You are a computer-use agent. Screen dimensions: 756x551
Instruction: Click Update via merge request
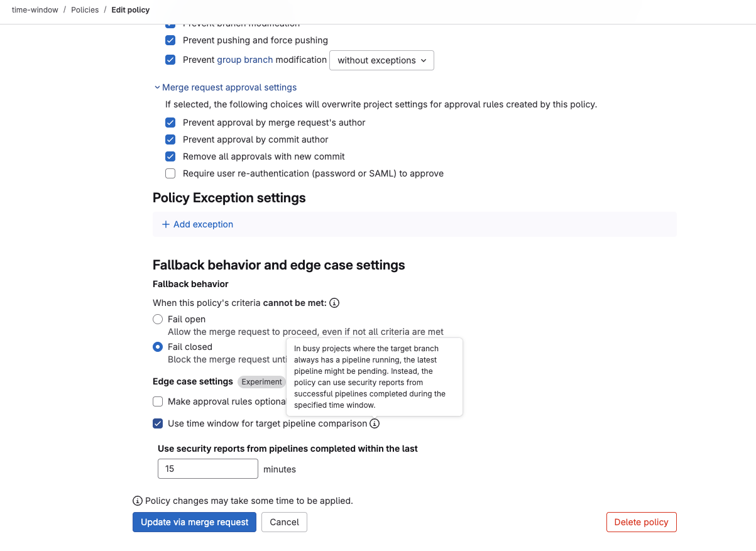click(x=194, y=522)
